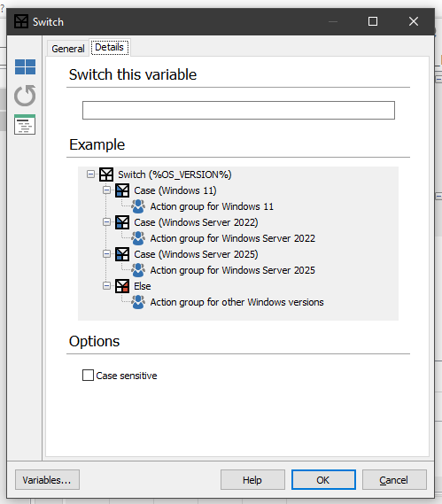Open the outline list sidebar icon
This screenshot has width=442, height=504.
[x=25, y=124]
